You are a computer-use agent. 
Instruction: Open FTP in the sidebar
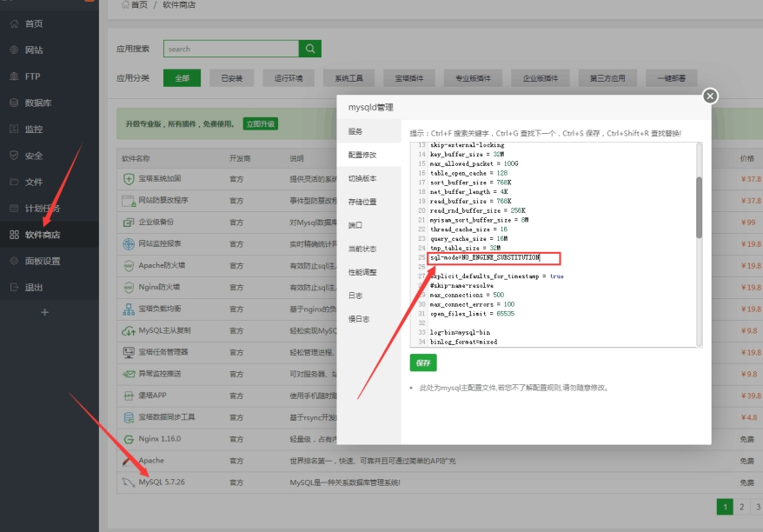pos(32,76)
